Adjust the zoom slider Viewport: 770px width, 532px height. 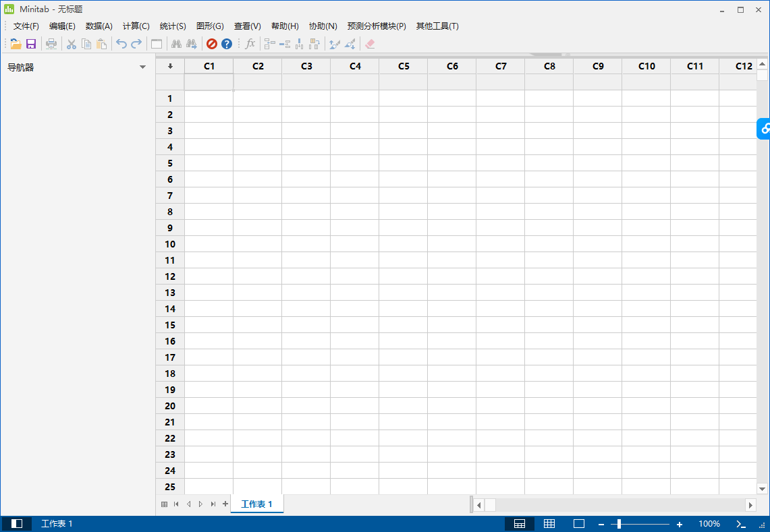617,523
